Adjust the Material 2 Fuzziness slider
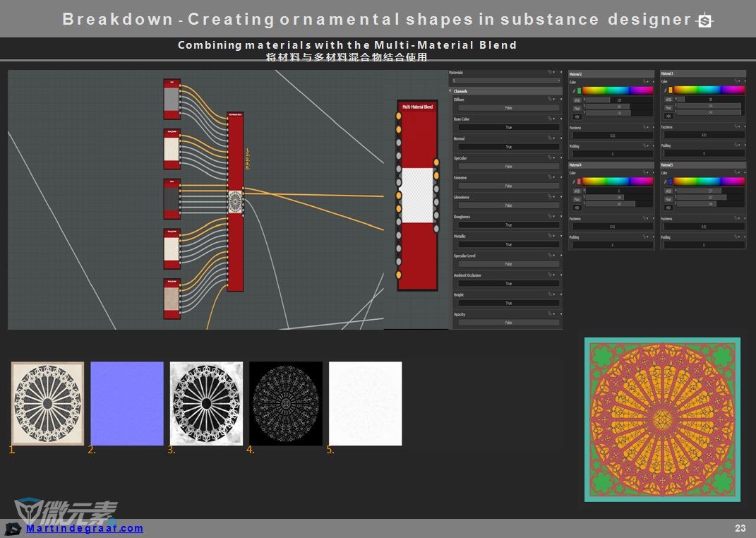The width and height of the screenshot is (756, 538). tap(612, 136)
